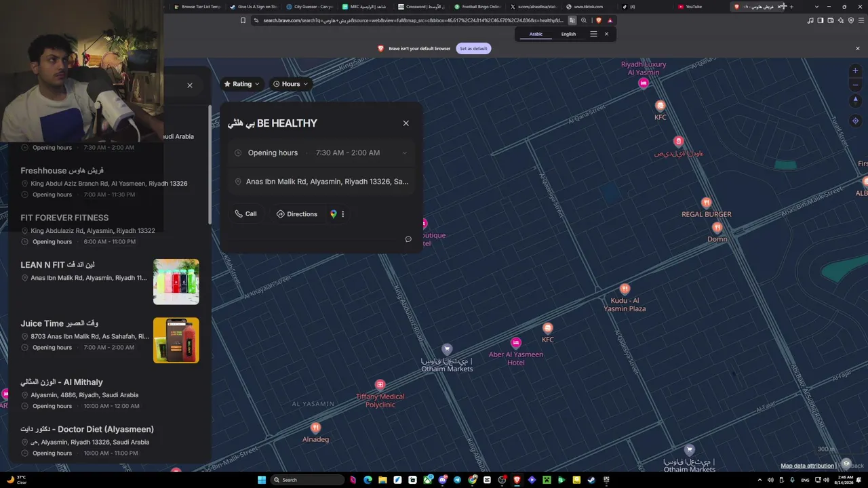Open the Hours filter dropdown

tap(290, 84)
